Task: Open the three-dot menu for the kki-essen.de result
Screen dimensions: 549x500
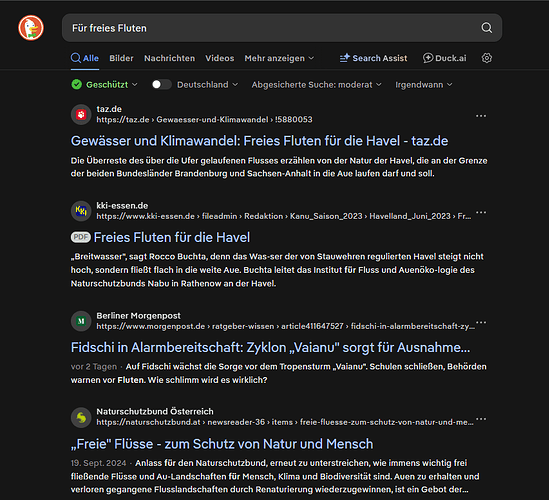Action: click(481, 212)
